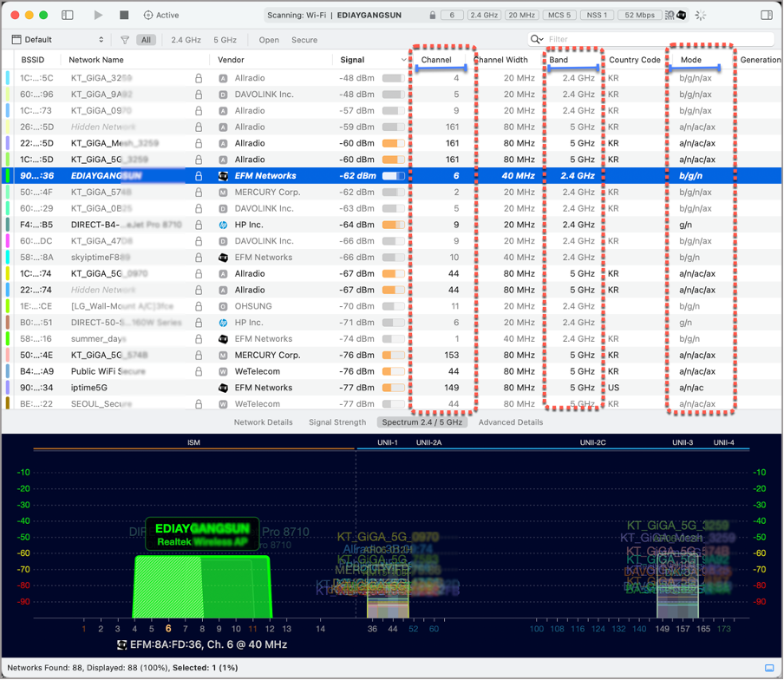
Task: Sort by Country Code column header
Action: [x=635, y=60]
